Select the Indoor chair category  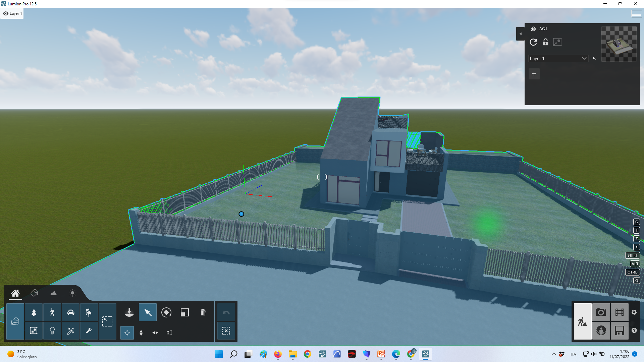(x=89, y=312)
